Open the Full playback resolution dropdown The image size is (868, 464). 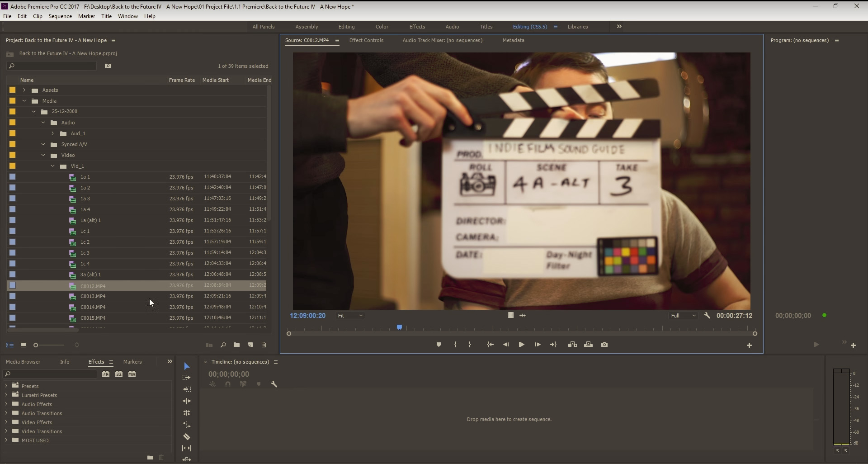click(683, 316)
